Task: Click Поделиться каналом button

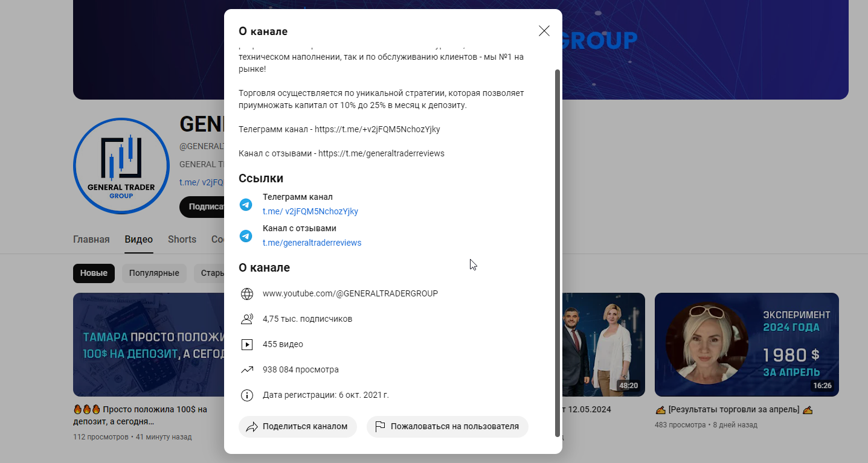Action: click(298, 426)
